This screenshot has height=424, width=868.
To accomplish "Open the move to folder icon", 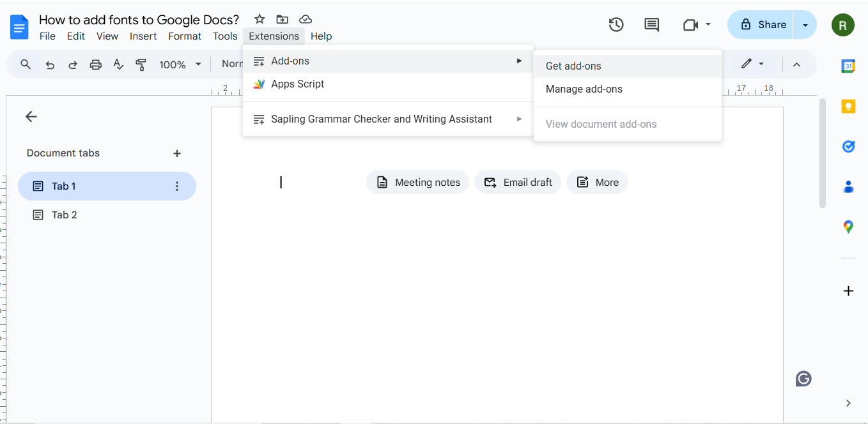I will (283, 19).
